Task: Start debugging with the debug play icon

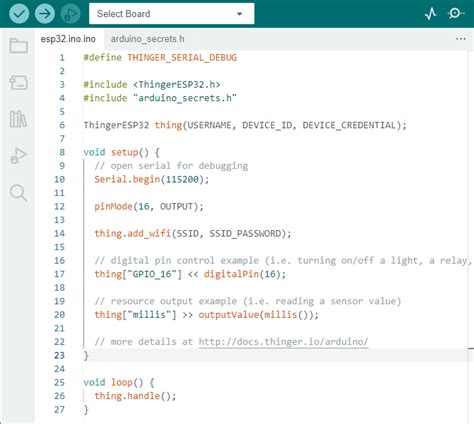Action: (70, 14)
